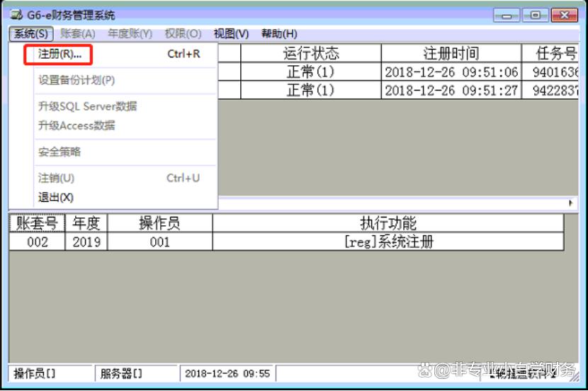Viewport: 588px width, 391px height.
Task: Open the 账套(A) menu
Action: 78,34
